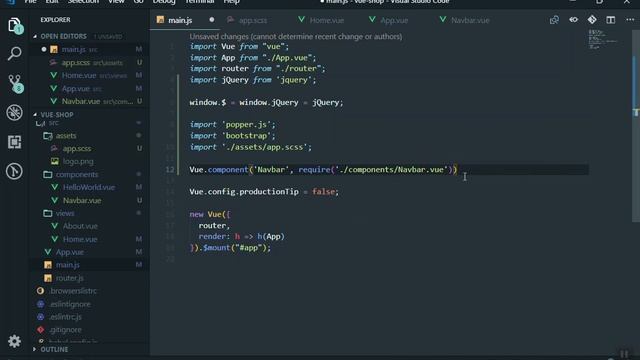Open the Terminal menu
This screenshot has height=360, width=640.
pos(200,2)
